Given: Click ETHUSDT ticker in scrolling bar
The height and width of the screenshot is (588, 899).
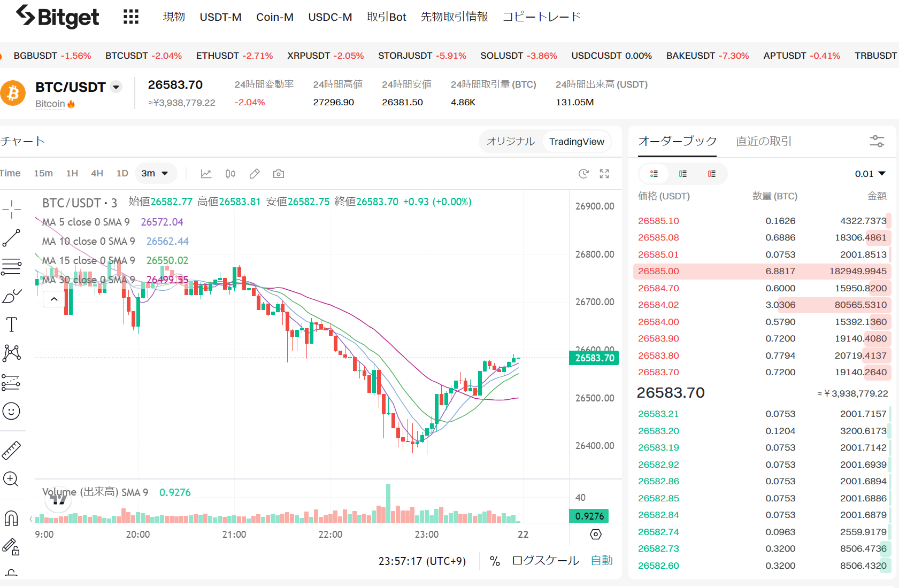Looking at the screenshot, I should 234,56.
